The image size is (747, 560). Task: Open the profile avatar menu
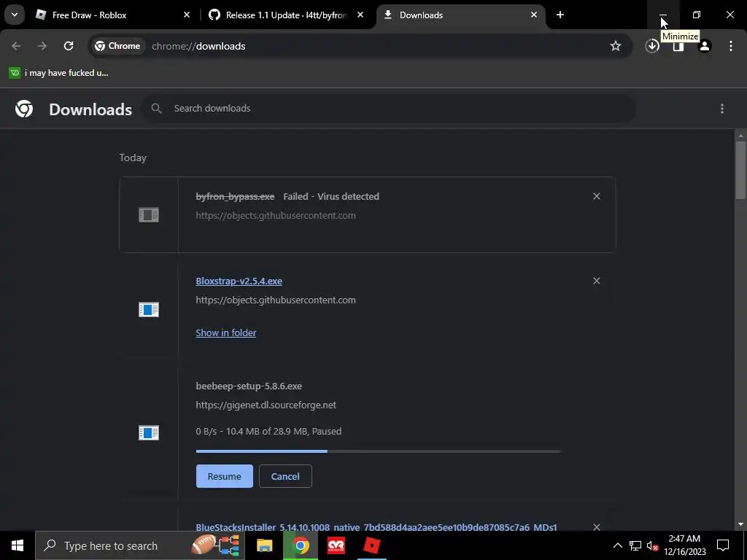[x=705, y=46]
